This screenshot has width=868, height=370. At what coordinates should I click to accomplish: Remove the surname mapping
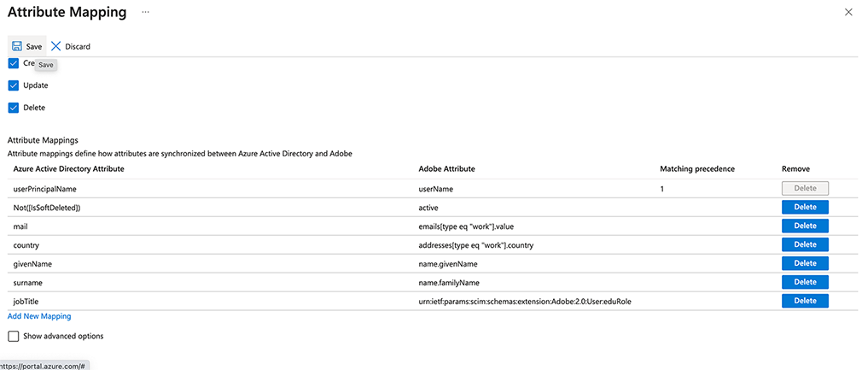point(805,282)
